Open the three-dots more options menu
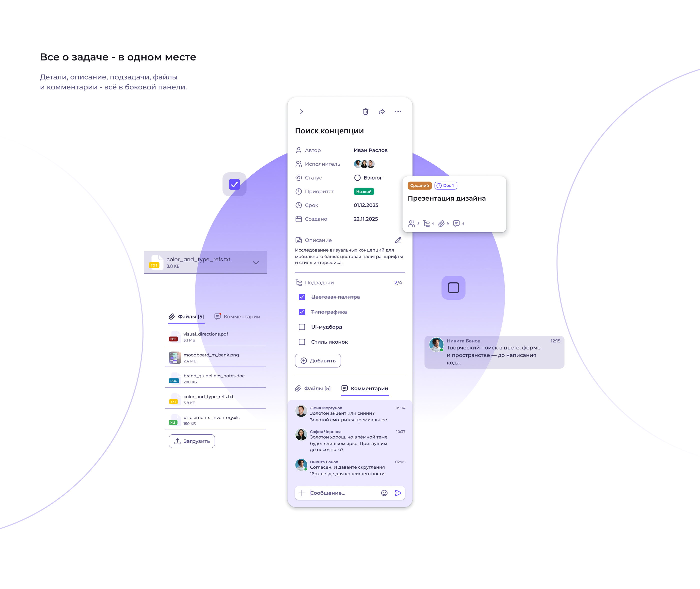Viewport: 700px width, 589px height. pyautogui.click(x=397, y=111)
